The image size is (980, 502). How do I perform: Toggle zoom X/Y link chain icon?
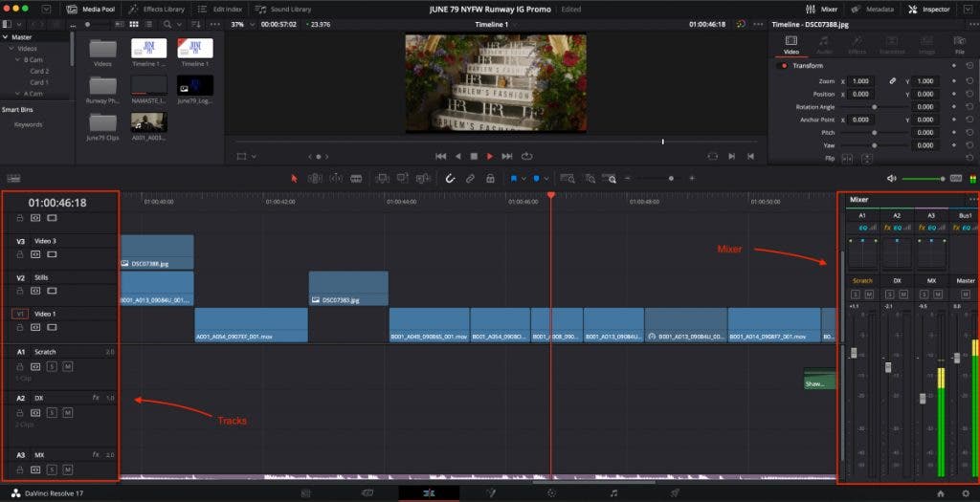[893, 81]
